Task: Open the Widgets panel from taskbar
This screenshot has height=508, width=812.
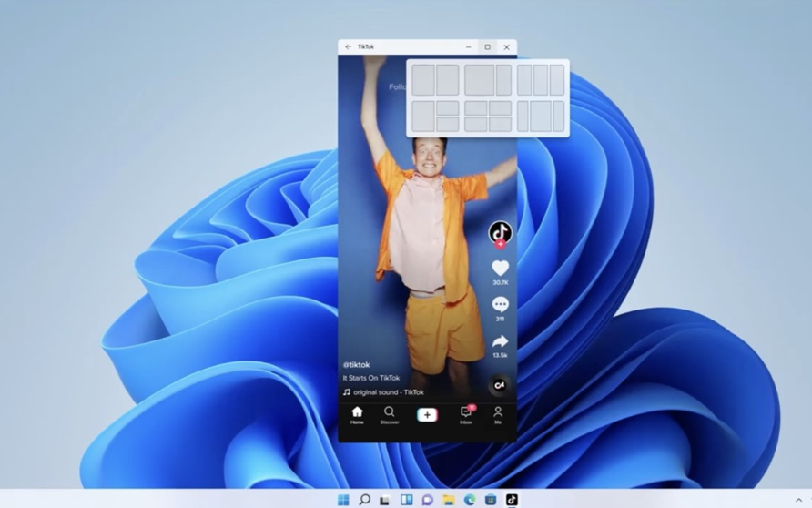Action: point(407,500)
